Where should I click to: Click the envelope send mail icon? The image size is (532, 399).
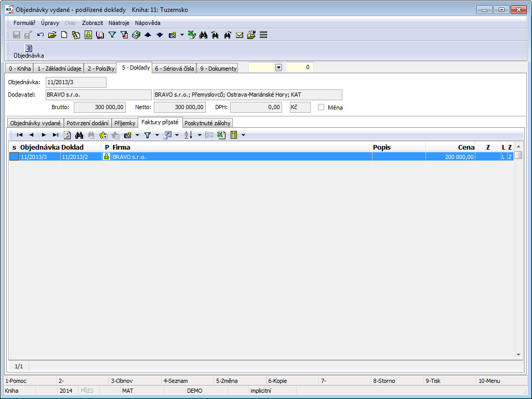click(x=240, y=35)
